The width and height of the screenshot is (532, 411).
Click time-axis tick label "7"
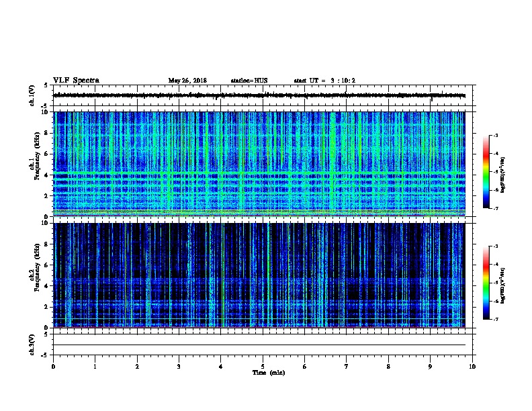tap(347, 367)
